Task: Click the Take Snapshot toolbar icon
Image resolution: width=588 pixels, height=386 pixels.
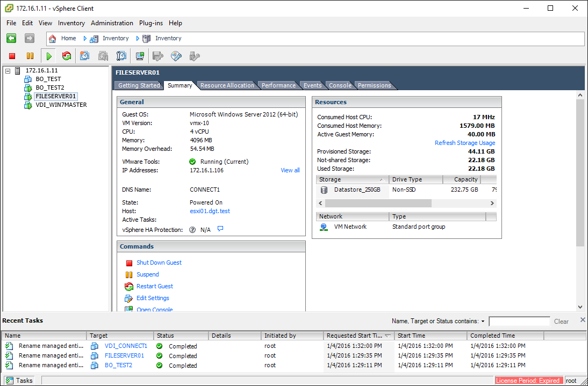Action: pos(85,56)
